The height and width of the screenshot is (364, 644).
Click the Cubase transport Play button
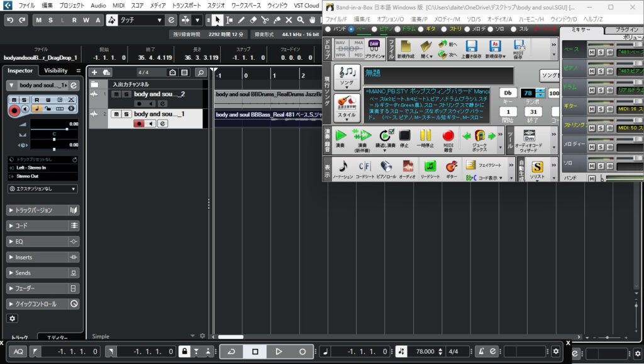[x=279, y=351]
